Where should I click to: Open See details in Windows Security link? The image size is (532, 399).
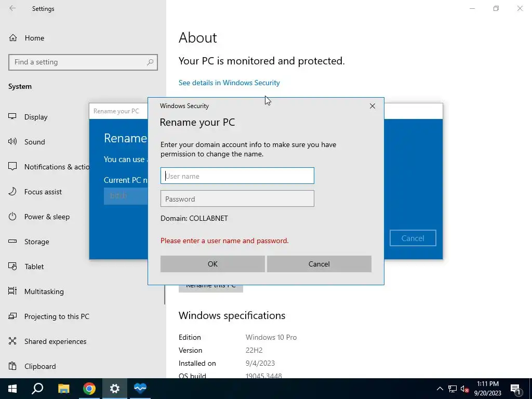(x=229, y=83)
